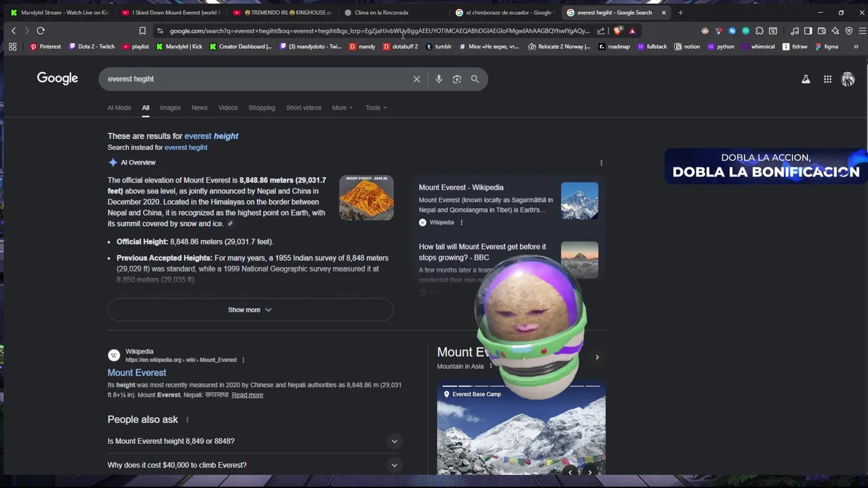
Task: Open the notion bookmark
Action: [687, 47]
